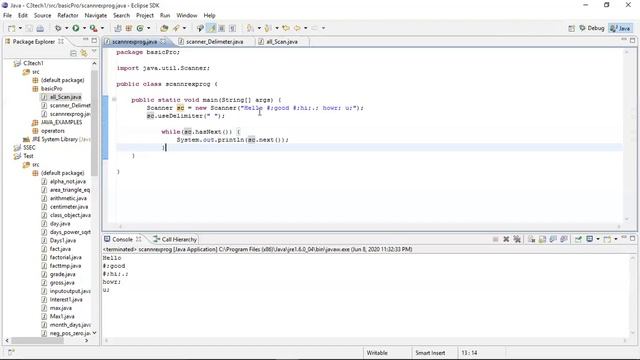Switch to all_Scan.java editor tab
Viewport: 640px width, 360px height.
click(282, 42)
